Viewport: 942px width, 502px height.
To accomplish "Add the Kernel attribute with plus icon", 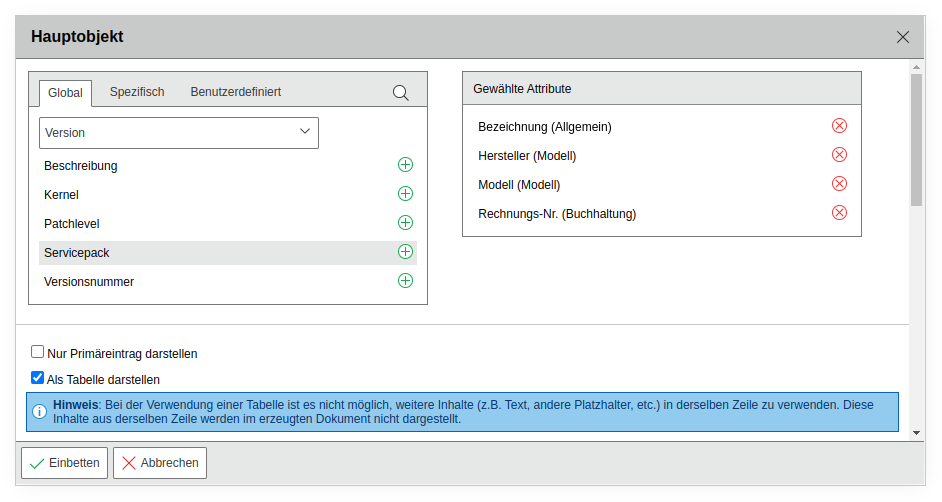I will pyautogui.click(x=405, y=194).
